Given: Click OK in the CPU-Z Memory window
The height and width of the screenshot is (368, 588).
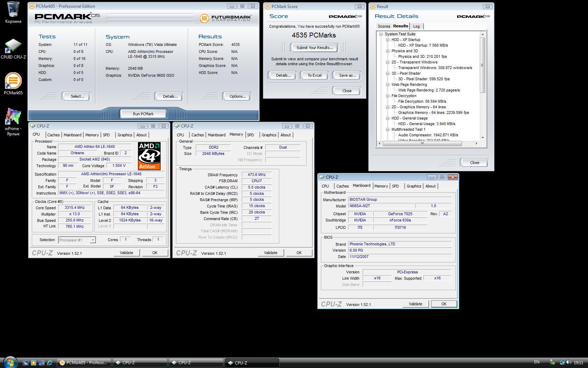Looking at the screenshot, I should pyautogui.click(x=299, y=253).
